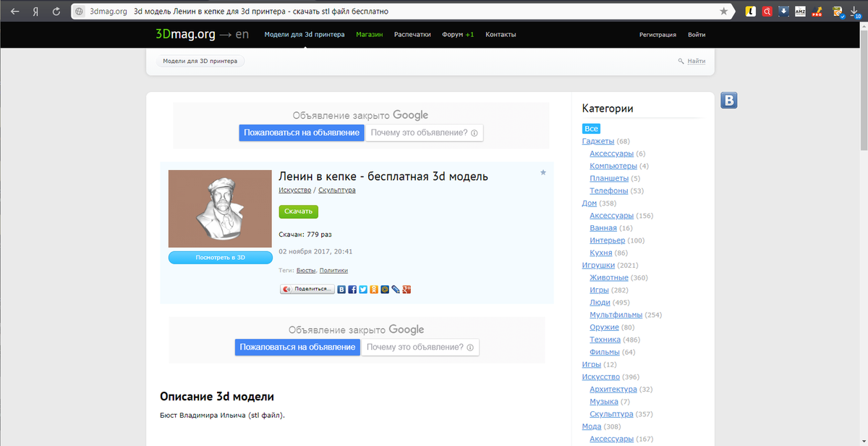Screen dimensions: 868x446
Task: Click the info icon in the lower ad notice
Action: tap(470, 348)
